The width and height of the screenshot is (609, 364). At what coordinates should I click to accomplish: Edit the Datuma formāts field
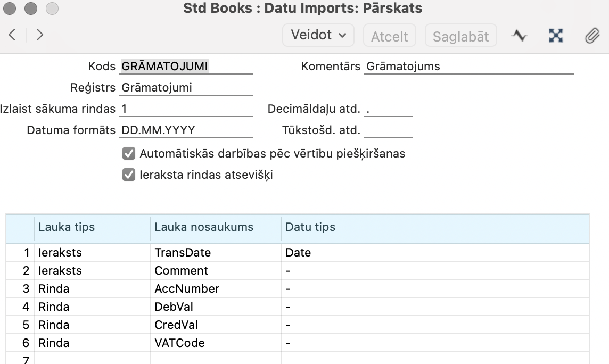click(x=186, y=130)
